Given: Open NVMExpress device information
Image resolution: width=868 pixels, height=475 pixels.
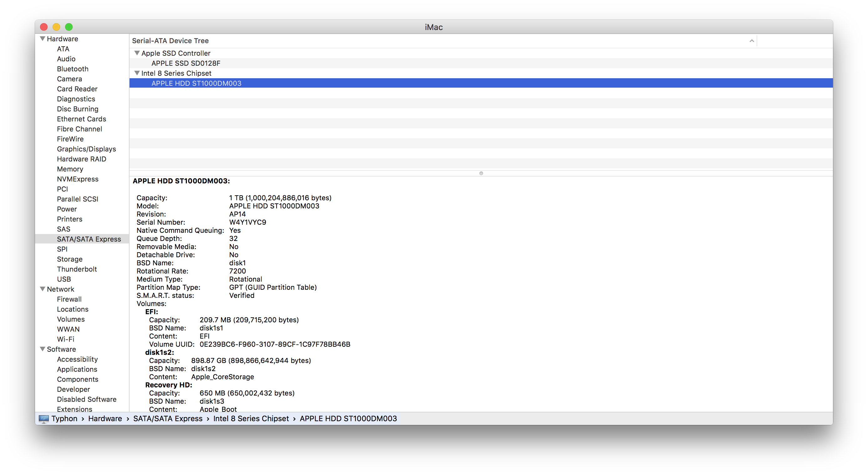Looking at the screenshot, I should pyautogui.click(x=78, y=179).
